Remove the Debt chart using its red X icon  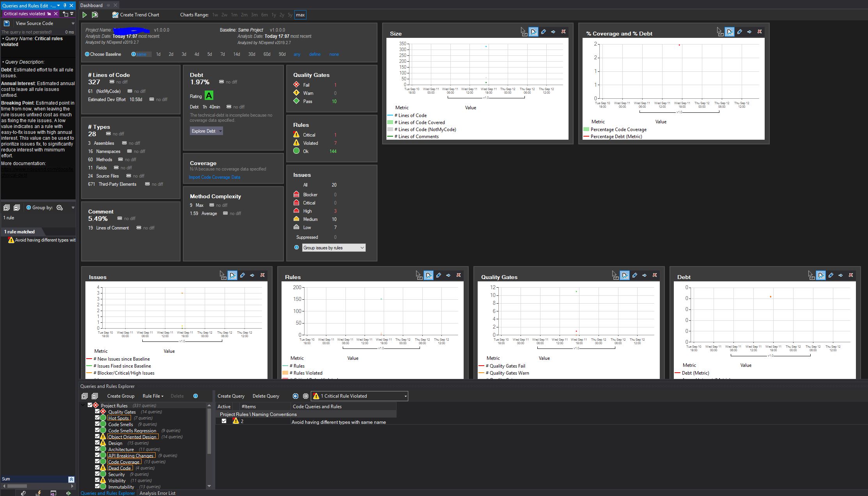851,275
